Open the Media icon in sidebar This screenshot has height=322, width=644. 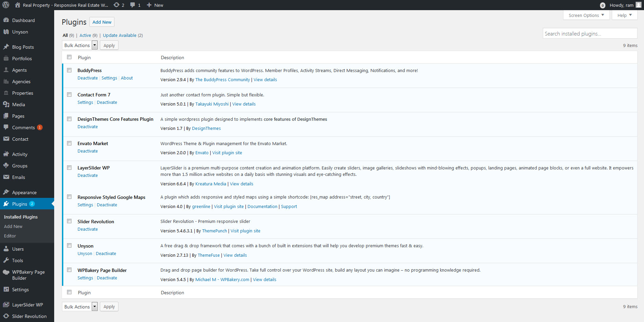pos(6,105)
